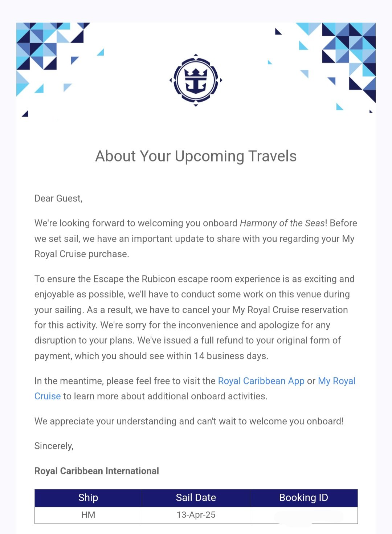Click the About Your Upcoming Travels heading
This screenshot has height=534, width=392.
click(196, 156)
